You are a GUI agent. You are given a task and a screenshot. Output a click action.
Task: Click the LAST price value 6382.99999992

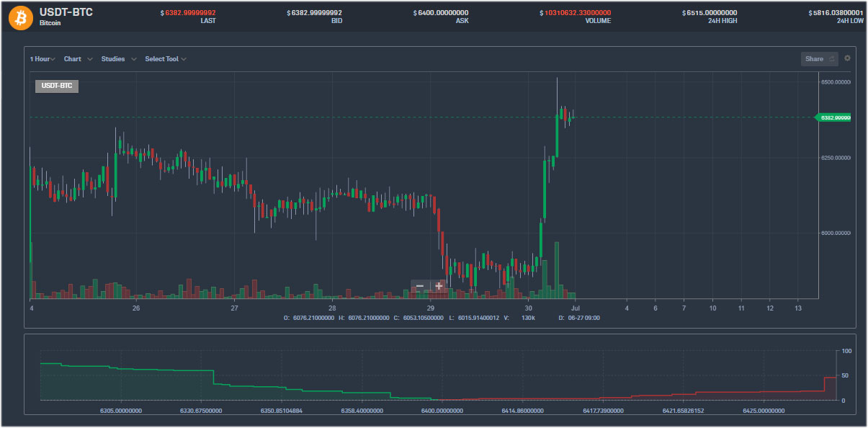pyautogui.click(x=189, y=13)
